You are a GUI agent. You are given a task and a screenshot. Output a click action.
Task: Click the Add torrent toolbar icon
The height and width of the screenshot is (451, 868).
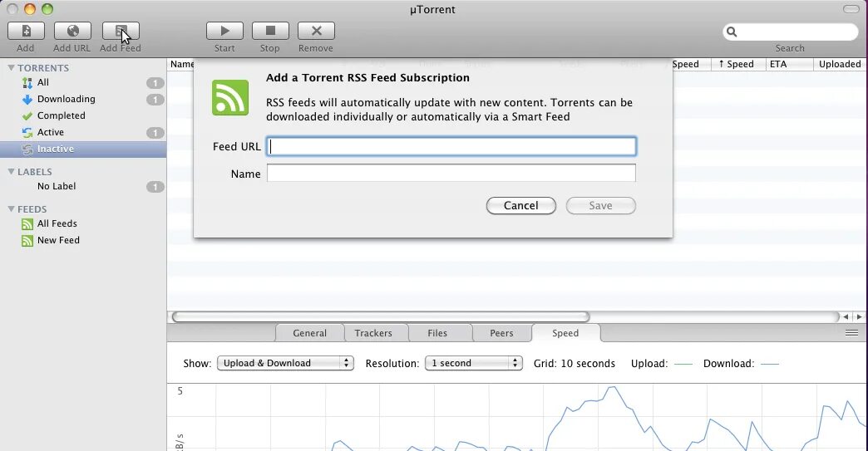pos(26,31)
